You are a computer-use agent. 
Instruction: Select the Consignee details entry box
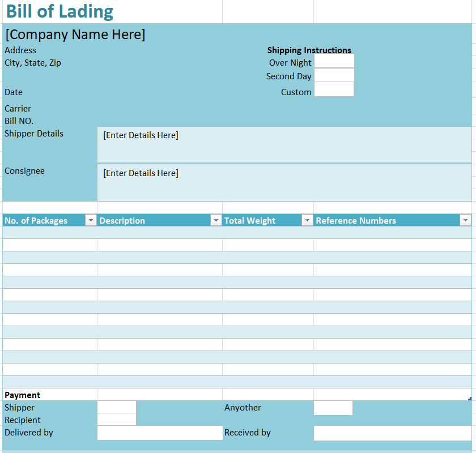[x=284, y=182]
